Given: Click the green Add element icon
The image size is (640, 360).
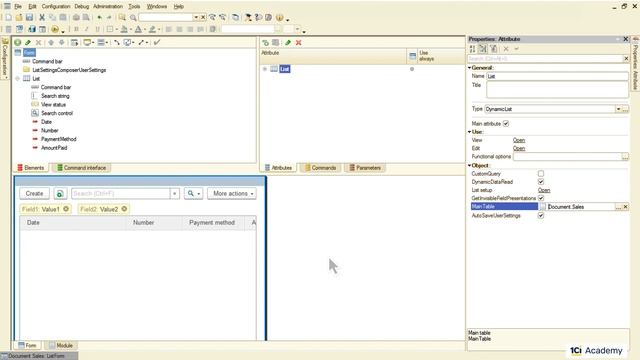Looking at the screenshot, I should point(18,42).
